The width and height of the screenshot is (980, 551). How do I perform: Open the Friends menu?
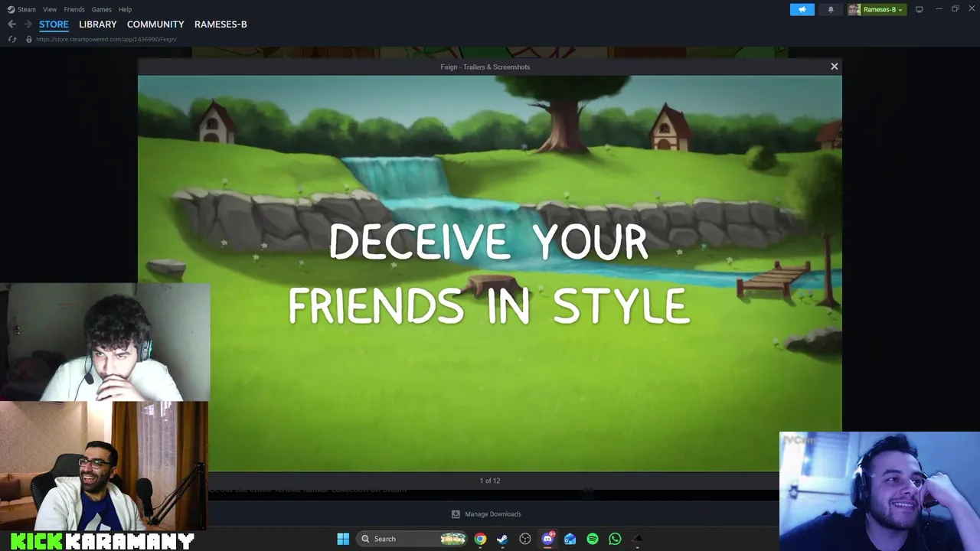coord(74,9)
